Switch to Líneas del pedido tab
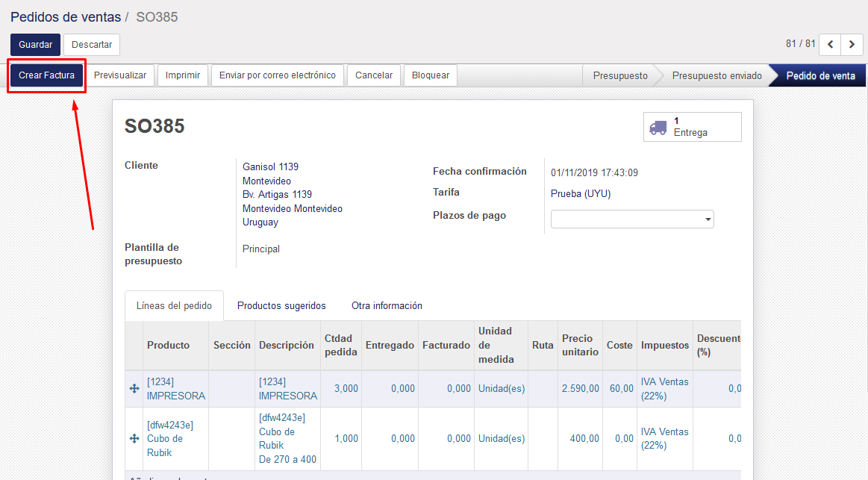This screenshot has width=868, height=480. coord(175,305)
